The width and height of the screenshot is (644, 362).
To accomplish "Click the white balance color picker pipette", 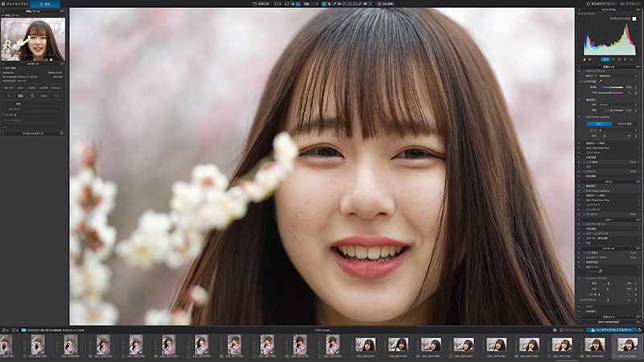I will [601, 81].
